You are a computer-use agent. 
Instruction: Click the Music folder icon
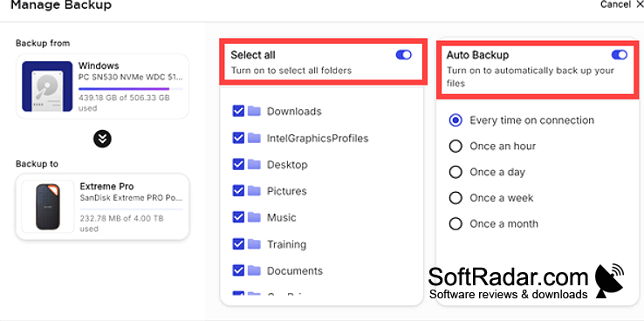pyautogui.click(x=254, y=217)
